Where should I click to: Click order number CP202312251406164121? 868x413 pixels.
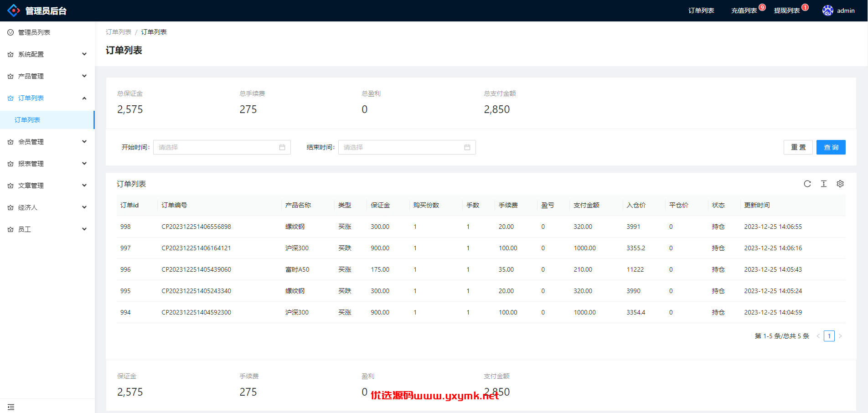point(196,248)
